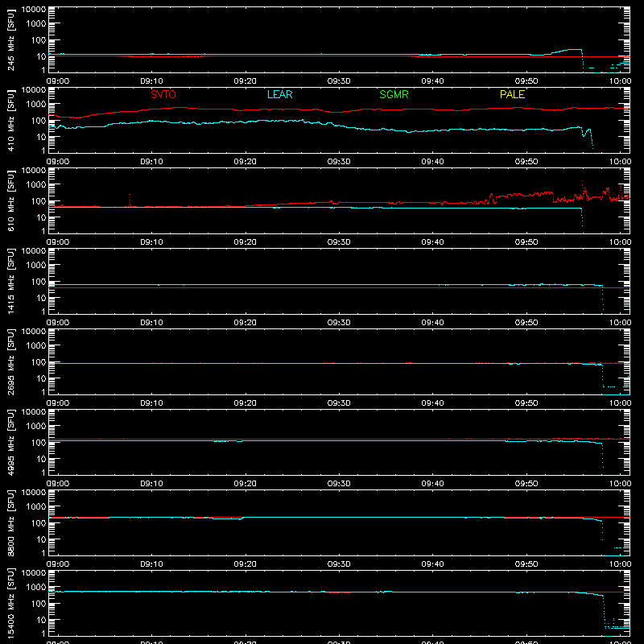
Task: Select the 4995 MHz [SFU] axis label
Action: pos(11,443)
